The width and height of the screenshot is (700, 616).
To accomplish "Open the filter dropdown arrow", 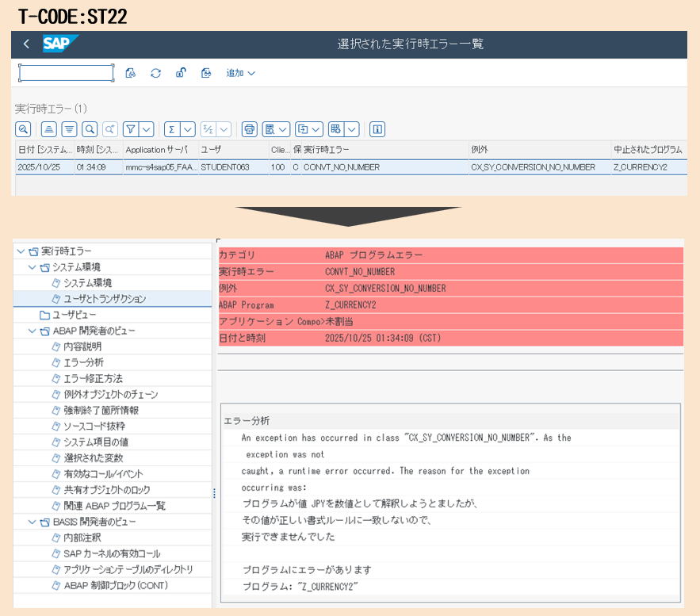I will click(x=147, y=129).
